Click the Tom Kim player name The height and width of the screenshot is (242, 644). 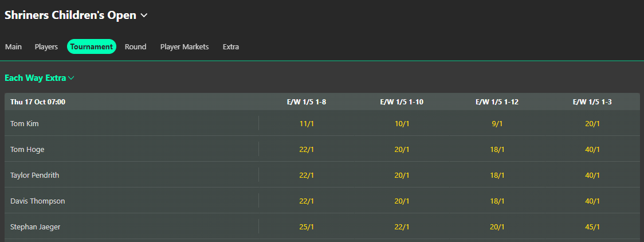[x=25, y=123]
